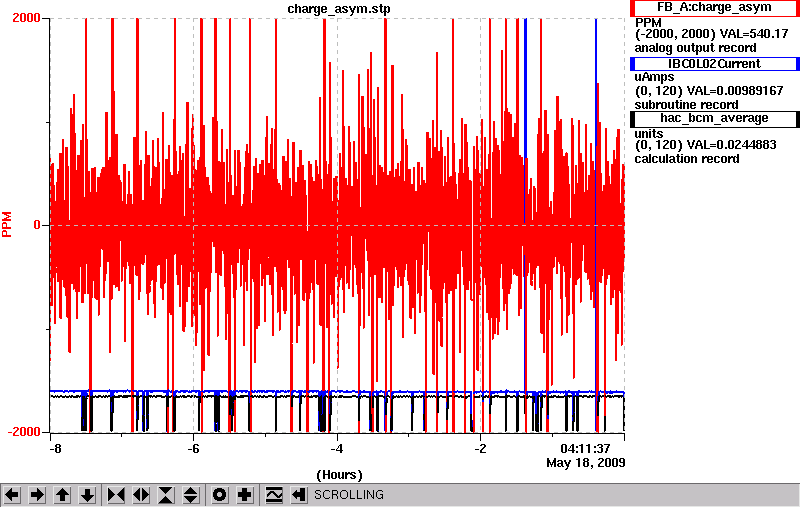Pan the plot right with the right arrow
Screen dimensions: 800x507
click(x=37, y=495)
